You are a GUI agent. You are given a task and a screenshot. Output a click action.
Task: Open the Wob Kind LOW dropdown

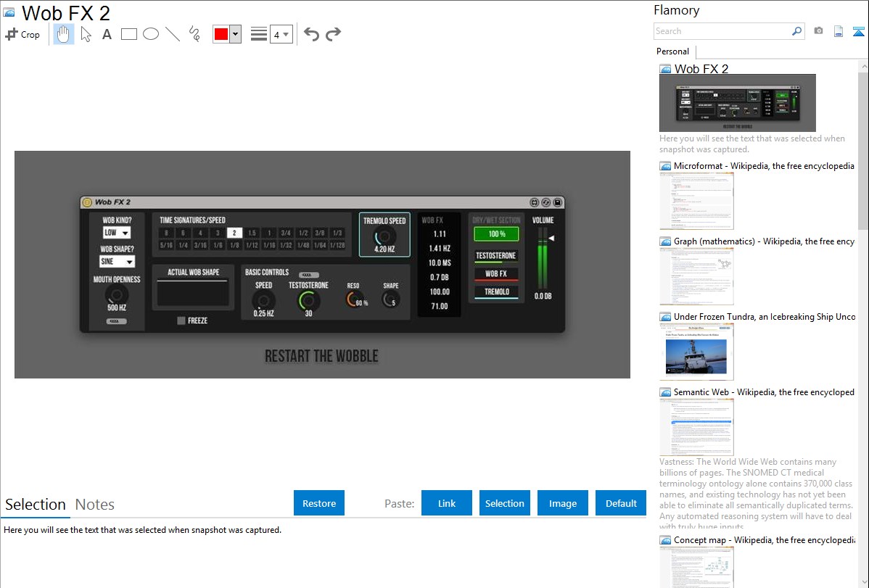(116, 233)
